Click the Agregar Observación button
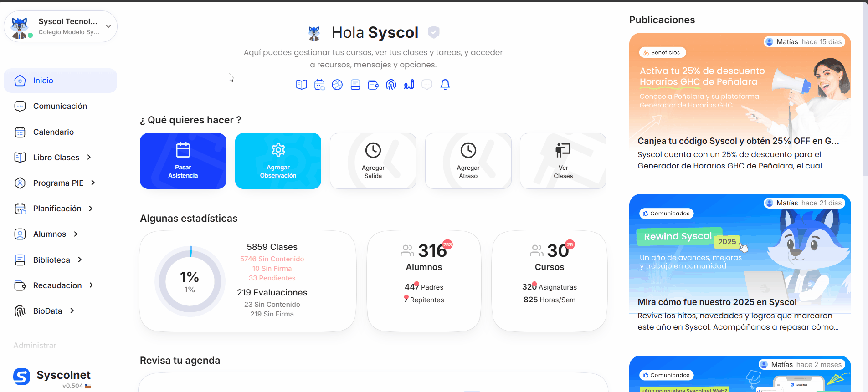The image size is (868, 392). [278, 161]
